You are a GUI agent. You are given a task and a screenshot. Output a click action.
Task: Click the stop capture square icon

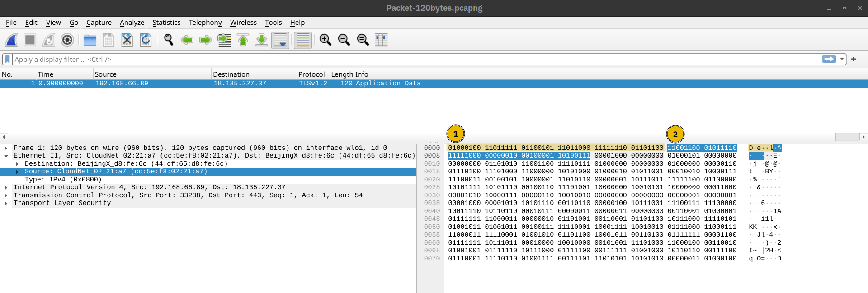coord(30,40)
